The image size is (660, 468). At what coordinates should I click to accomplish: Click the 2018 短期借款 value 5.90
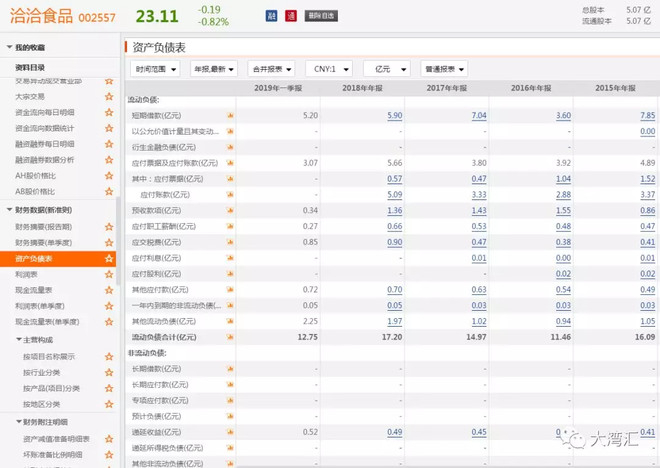394,115
